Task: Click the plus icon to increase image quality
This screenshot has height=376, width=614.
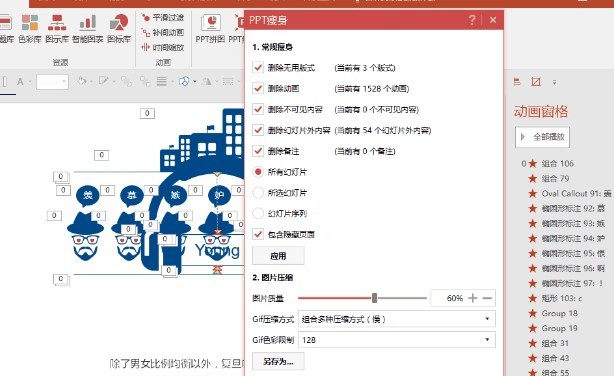Action: (473, 298)
